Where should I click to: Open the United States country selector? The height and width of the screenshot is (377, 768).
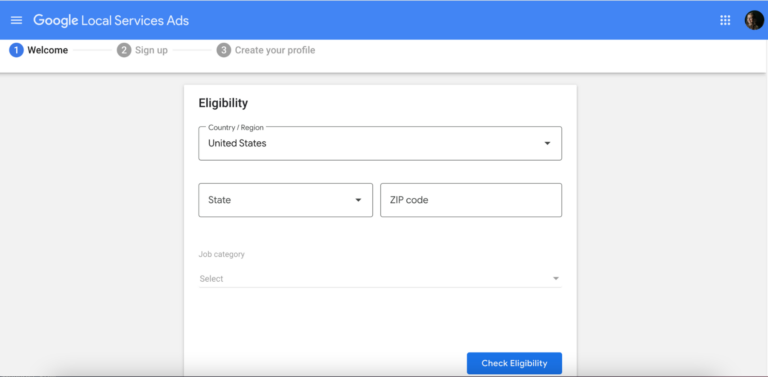tap(380, 143)
